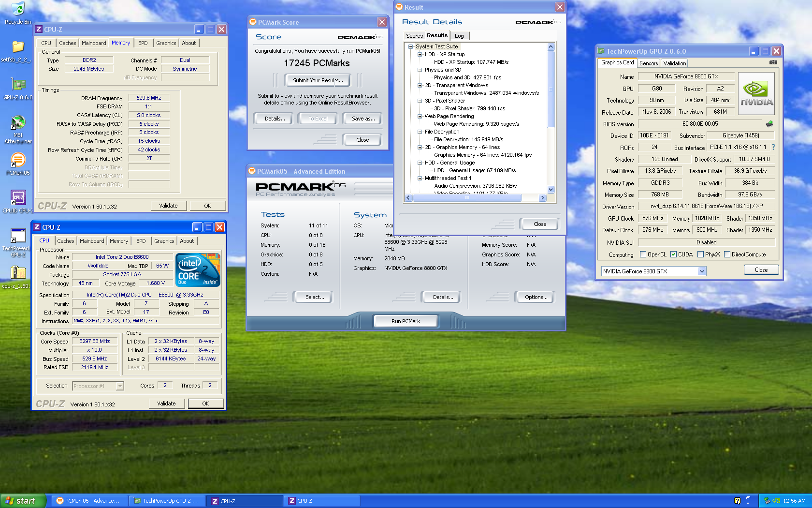Click the BIOS save chip icon in GPU-Z
The image size is (812, 508).
click(769, 124)
